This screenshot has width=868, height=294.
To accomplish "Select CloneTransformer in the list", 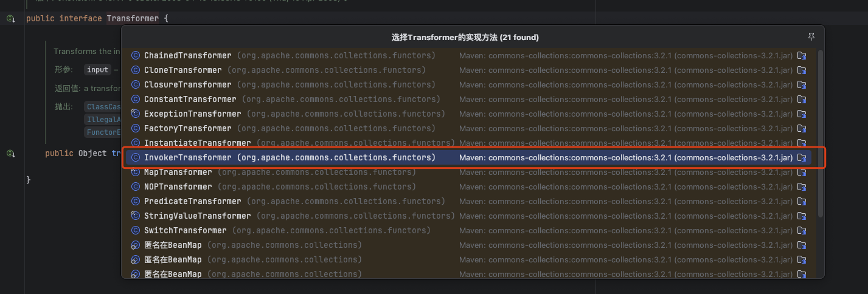I will [182, 70].
